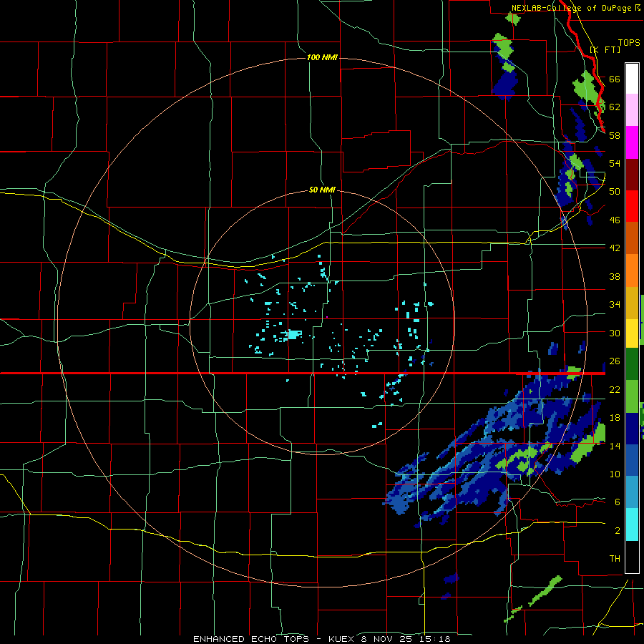Click the yellow legend swatch near 30

click(632, 333)
